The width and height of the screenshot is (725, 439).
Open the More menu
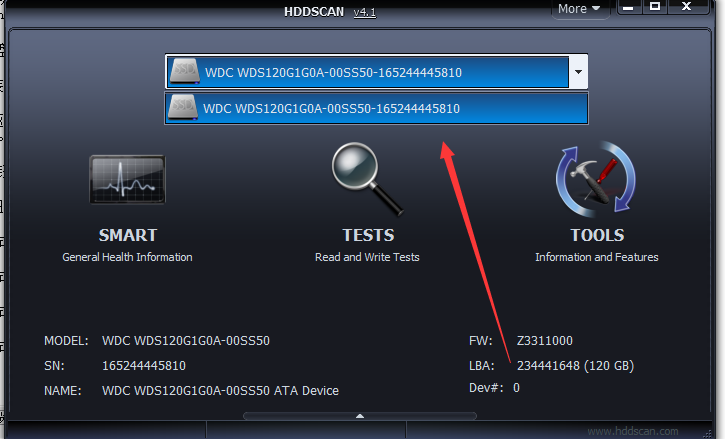[579, 9]
